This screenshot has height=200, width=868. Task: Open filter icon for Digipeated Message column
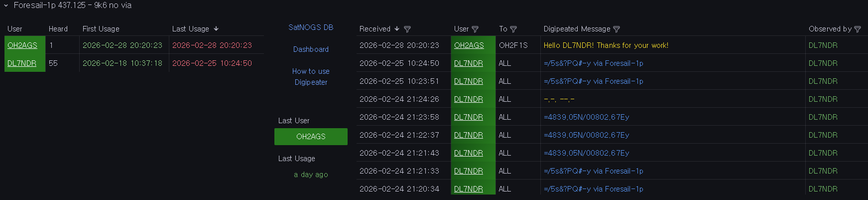pos(617,29)
